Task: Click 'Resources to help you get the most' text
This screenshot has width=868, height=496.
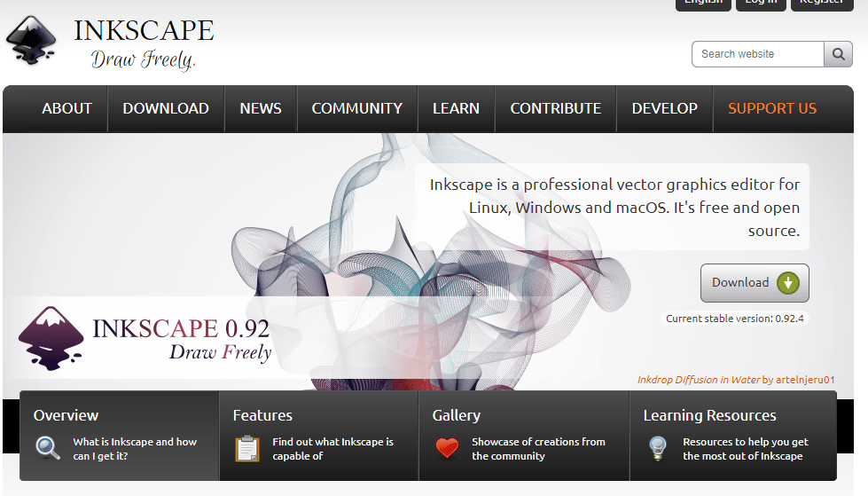Action: coord(745,449)
